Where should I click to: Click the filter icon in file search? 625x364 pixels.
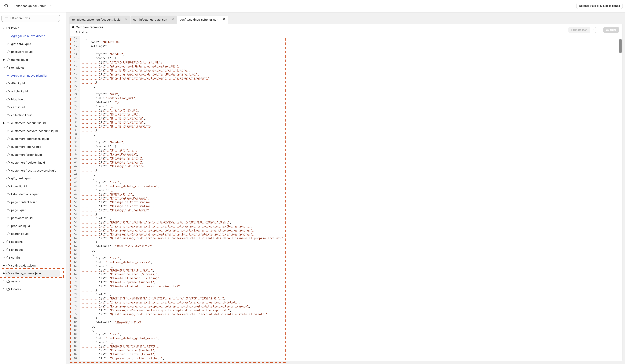click(x=6, y=18)
